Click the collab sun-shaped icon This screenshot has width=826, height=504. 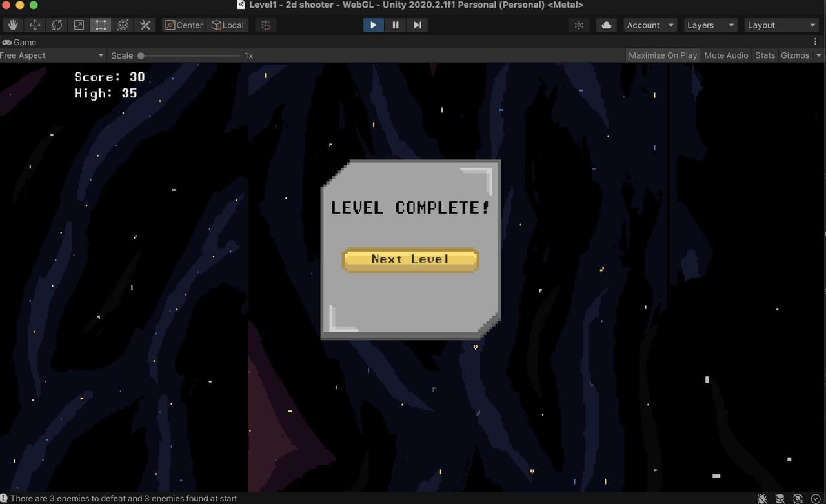pyautogui.click(x=579, y=25)
